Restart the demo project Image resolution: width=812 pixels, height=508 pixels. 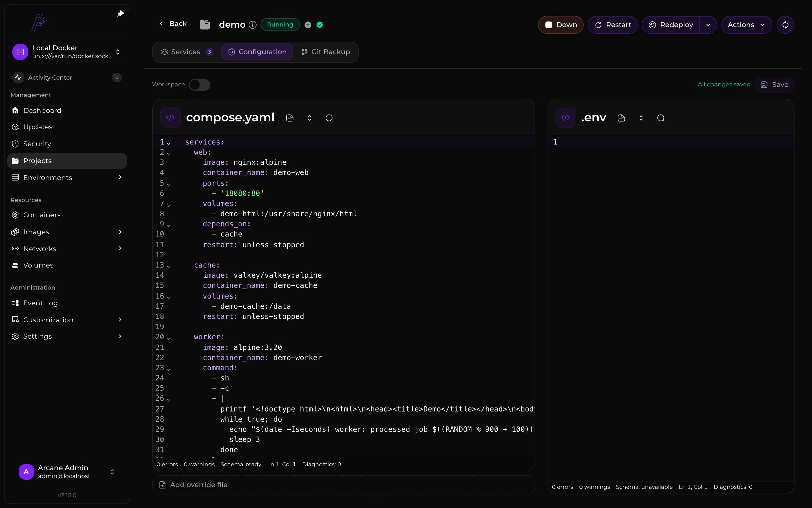[x=613, y=25]
